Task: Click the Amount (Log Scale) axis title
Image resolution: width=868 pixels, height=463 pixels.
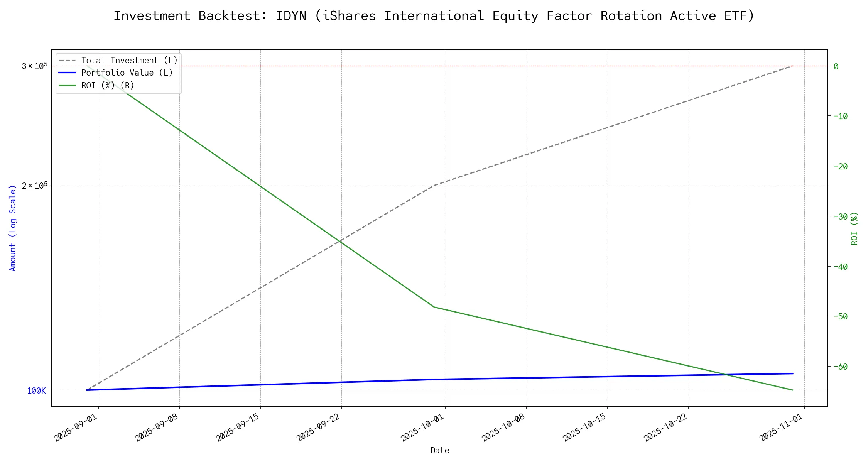Action: [x=13, y=228]
